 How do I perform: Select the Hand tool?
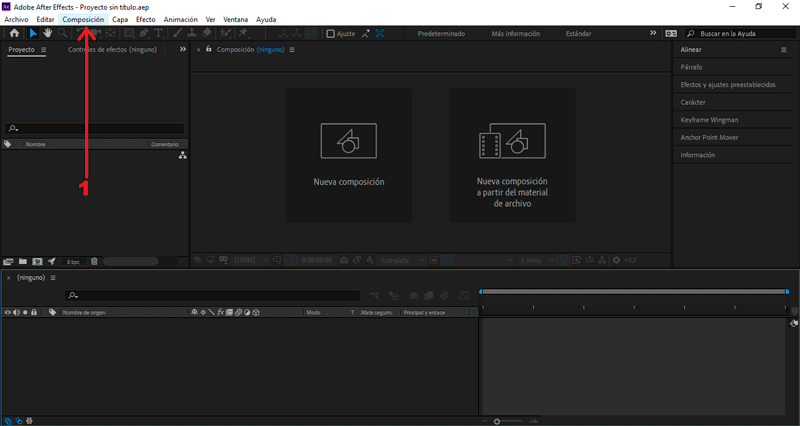coord(47,33)
